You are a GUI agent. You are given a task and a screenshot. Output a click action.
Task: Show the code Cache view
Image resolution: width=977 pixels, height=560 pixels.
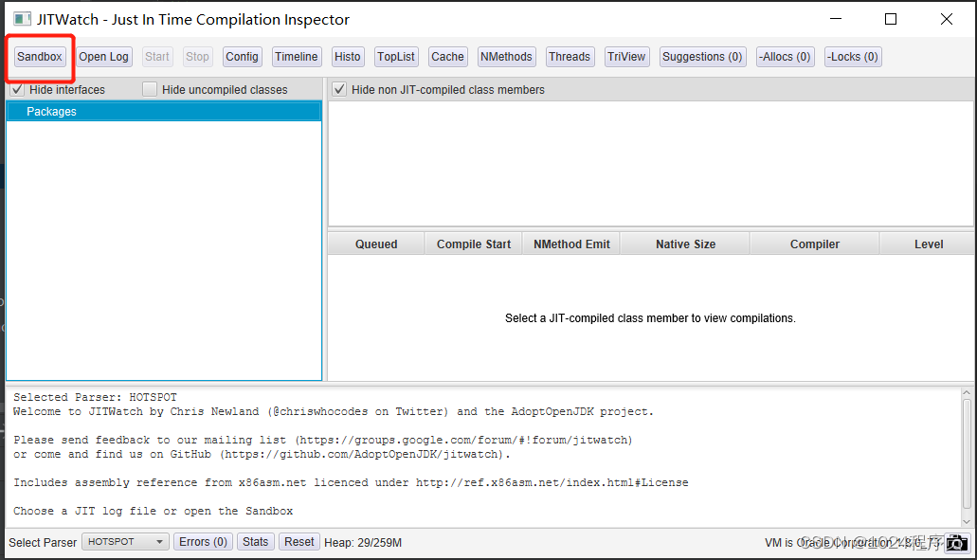447,57
